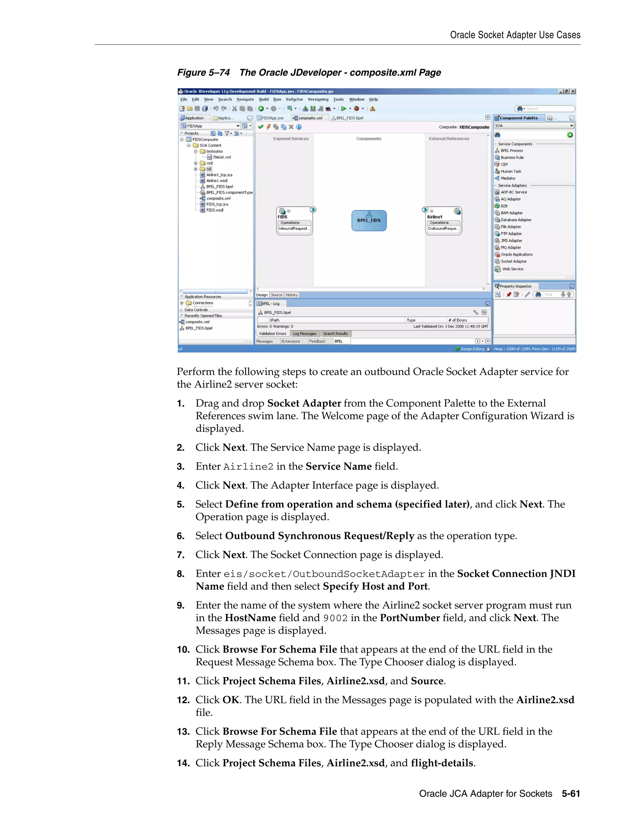The height and width of the screenshot is (833, 644).
Task: Switch to the History tab
Action: coord(291,295)
